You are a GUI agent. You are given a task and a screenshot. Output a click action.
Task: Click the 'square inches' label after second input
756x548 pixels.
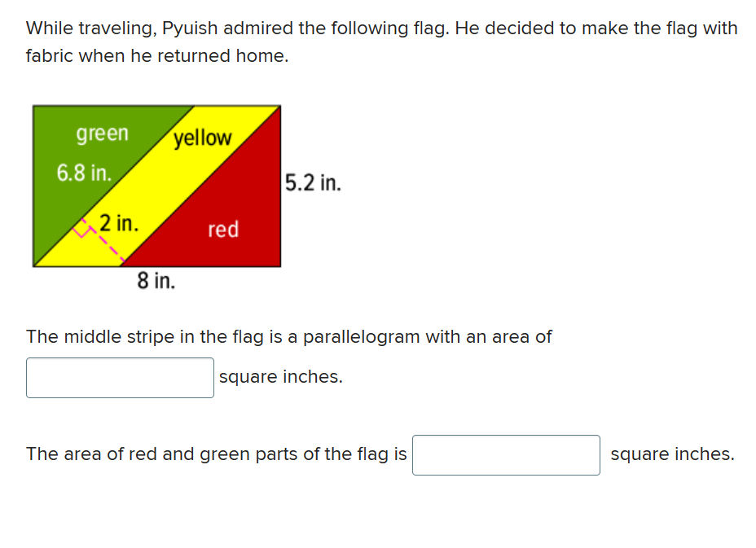[x=672, y=454]
